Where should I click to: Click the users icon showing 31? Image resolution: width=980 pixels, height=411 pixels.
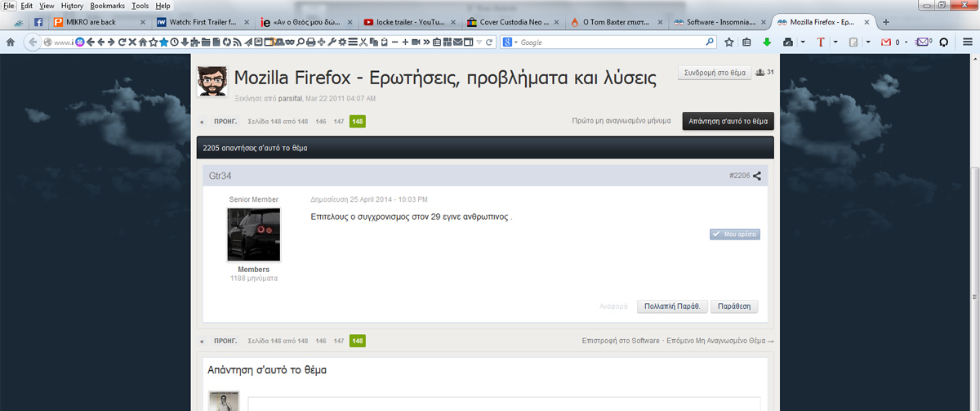click(x=761, y=73)
